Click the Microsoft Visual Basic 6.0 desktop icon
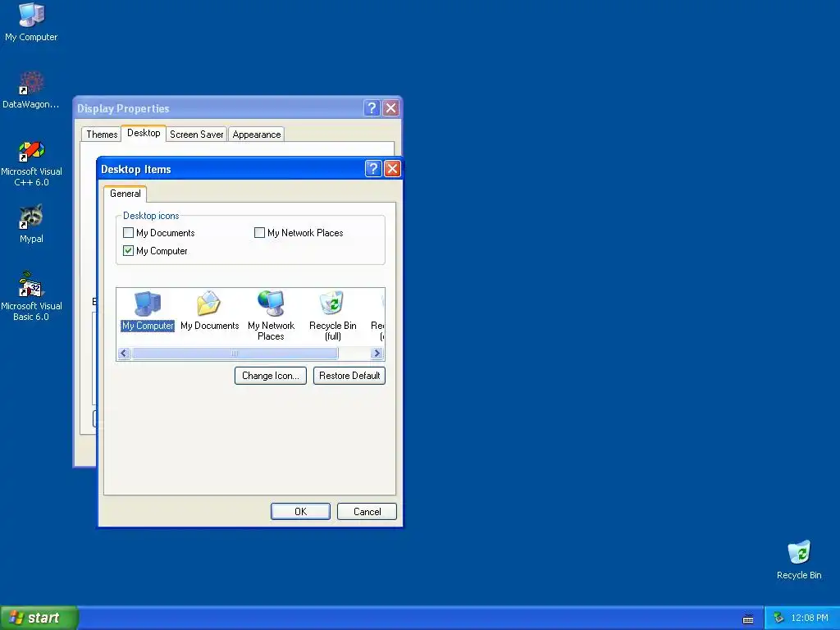 click(31, 296)
